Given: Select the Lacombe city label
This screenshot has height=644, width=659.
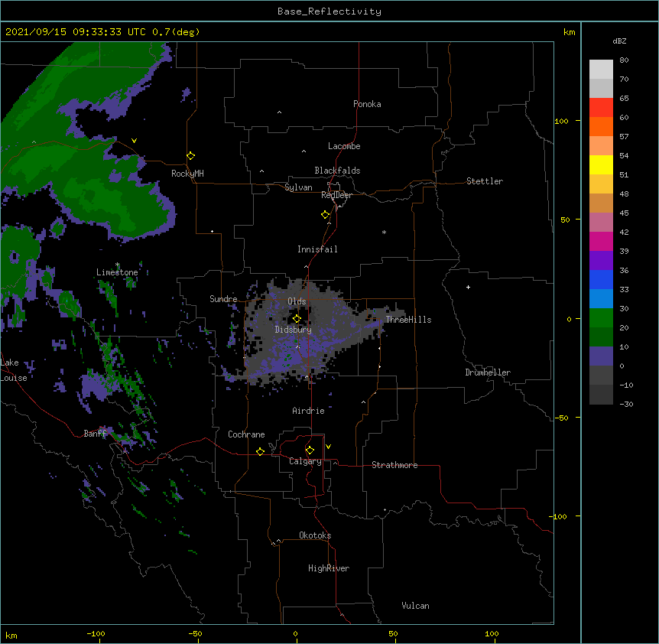Looking at the screenshot, I should pos(344,146).
